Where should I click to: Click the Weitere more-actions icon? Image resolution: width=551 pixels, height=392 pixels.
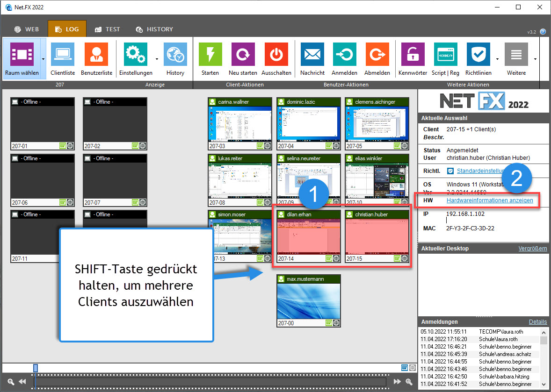(516, 54)
